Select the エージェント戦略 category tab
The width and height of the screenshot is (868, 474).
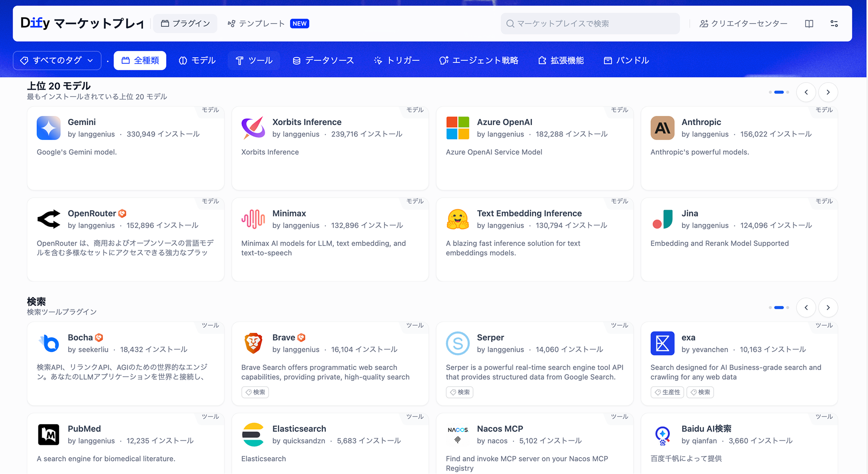pyautogui.click(x=478, y=61)
